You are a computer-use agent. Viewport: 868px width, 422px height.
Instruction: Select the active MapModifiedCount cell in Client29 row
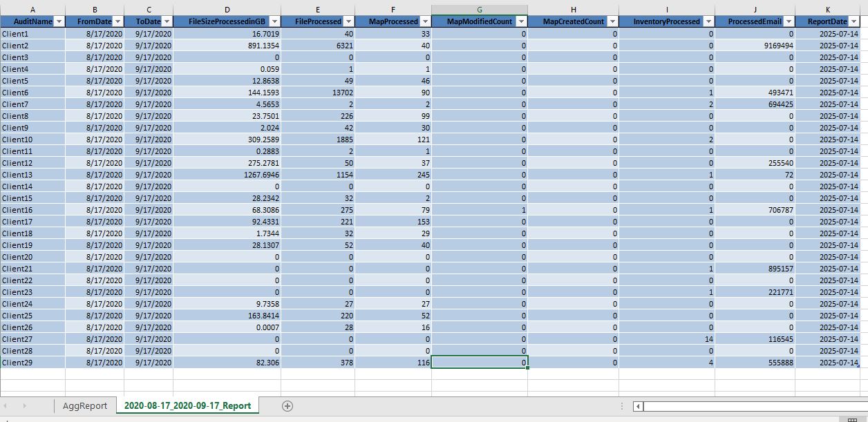(x=480, y=363)
